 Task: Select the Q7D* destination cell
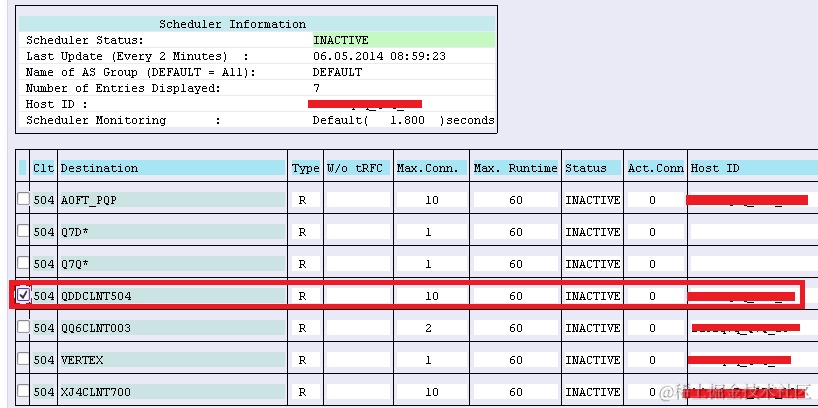point(172,232)
